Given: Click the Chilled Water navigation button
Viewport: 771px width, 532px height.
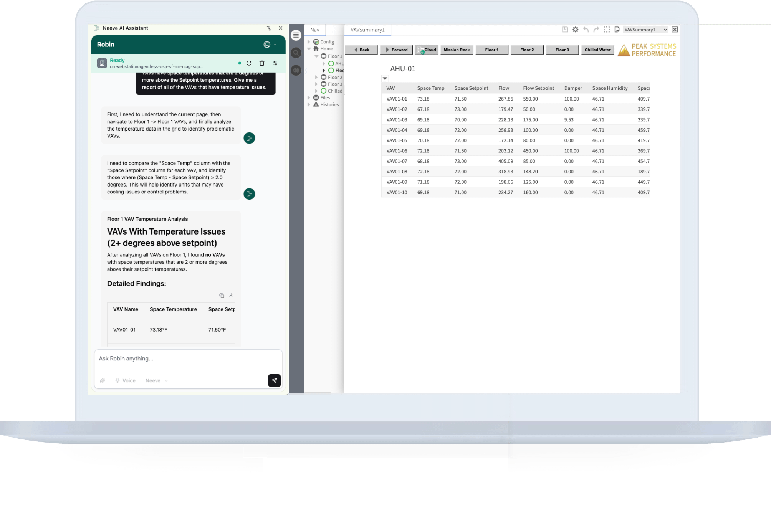Looking at the screenshot, I should [x=597, y=50].
